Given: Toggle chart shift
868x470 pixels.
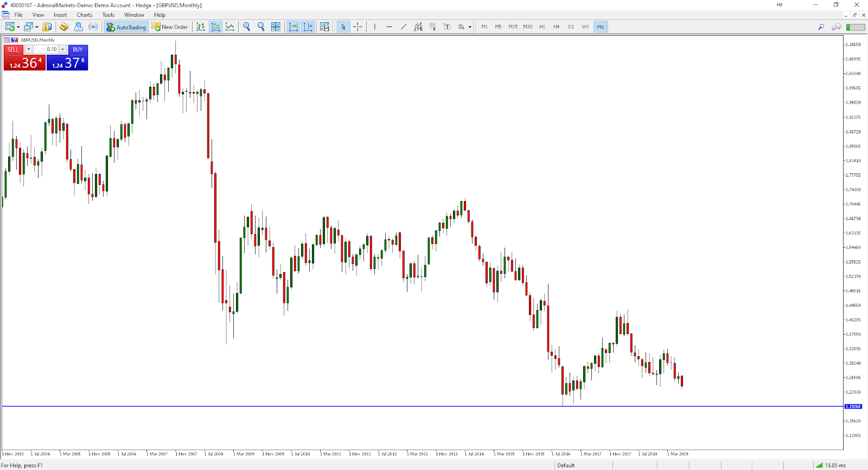Looking at the screenshot, I should [x=308, y=27].
